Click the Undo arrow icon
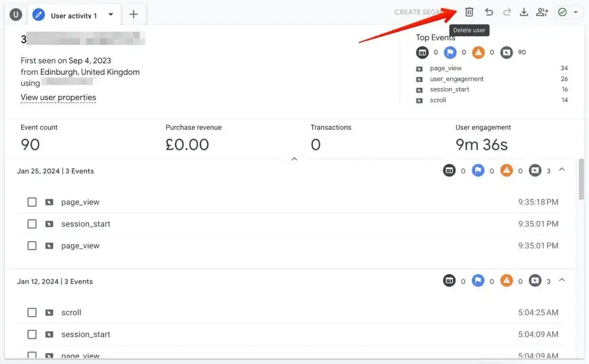589x364 pixels. click(488, 12)
